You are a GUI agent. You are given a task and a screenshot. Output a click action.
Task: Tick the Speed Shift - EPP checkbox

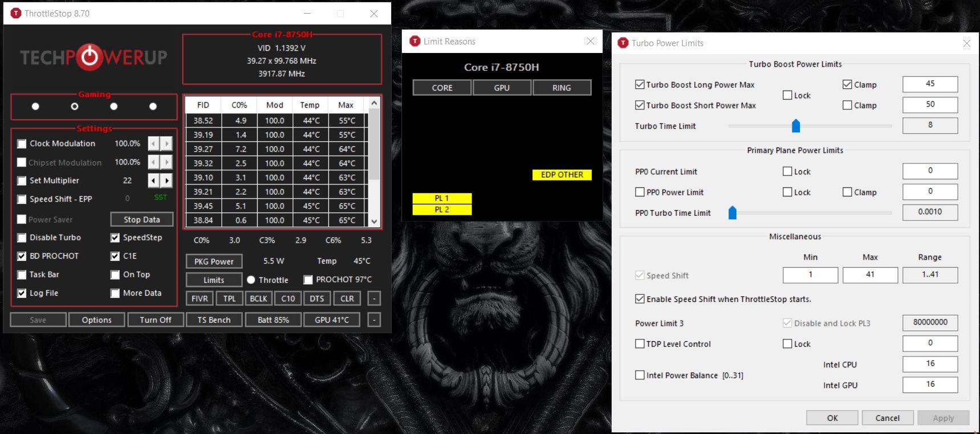coord(22,199)
